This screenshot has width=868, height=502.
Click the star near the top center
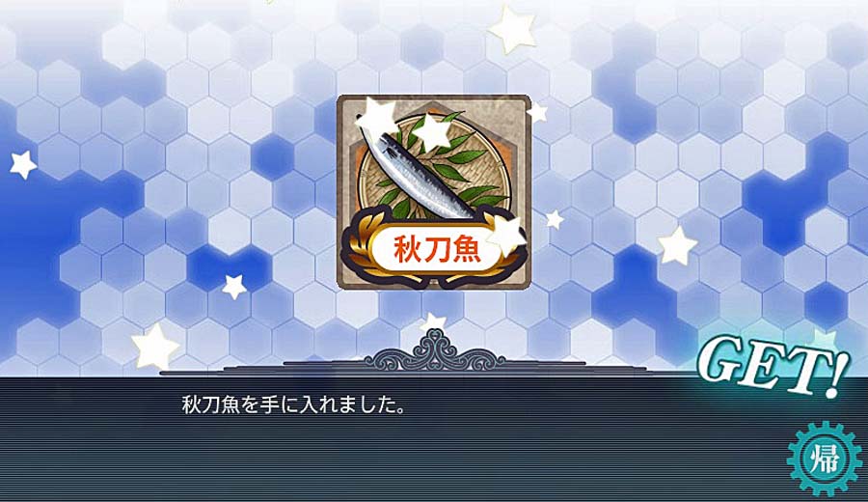pos(512,29)
